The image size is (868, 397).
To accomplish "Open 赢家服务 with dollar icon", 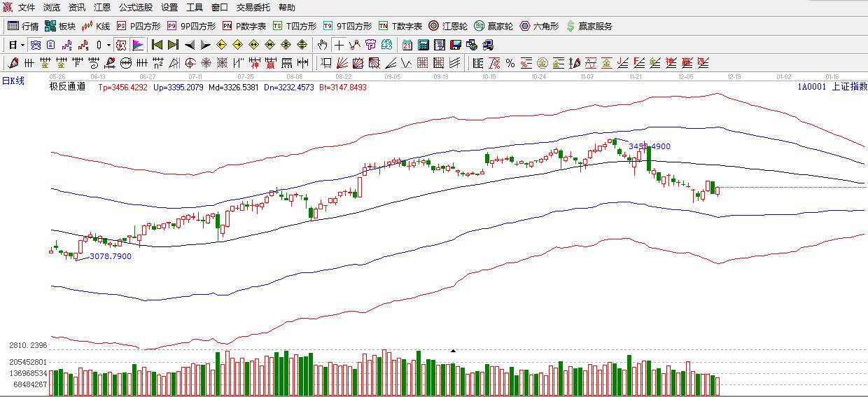I will pyautogui.click(x=589, y=26).
